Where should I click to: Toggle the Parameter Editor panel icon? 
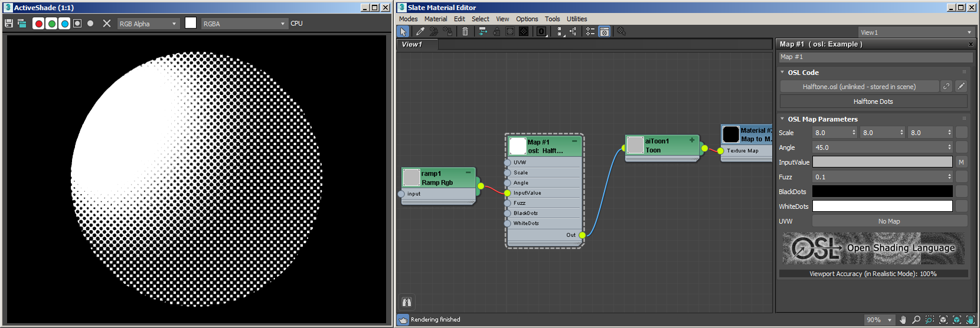click(x=605, y=31)
